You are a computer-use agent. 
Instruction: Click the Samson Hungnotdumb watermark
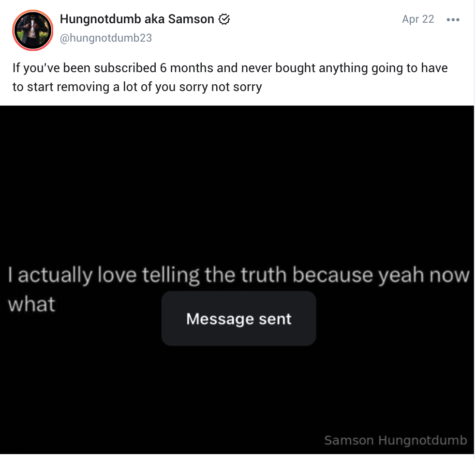pyautogui.click(x=395, y=440)
